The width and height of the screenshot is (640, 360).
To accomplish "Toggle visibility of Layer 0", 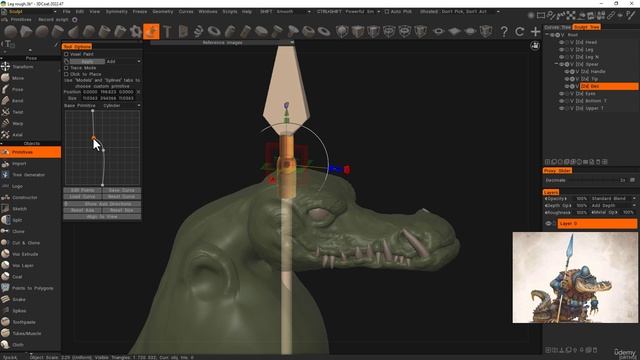I will pos(548,224).
